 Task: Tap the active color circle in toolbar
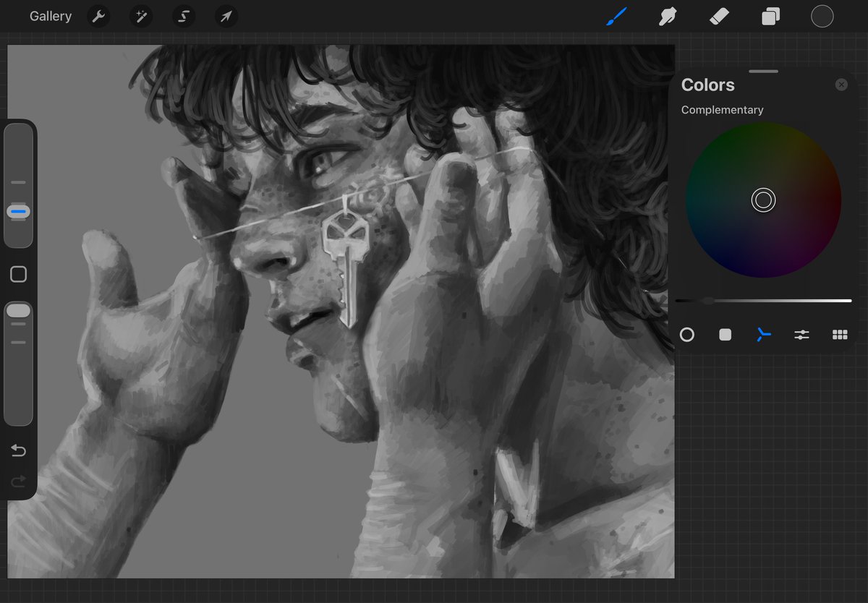pyautogui.click(x=822, y=17)
